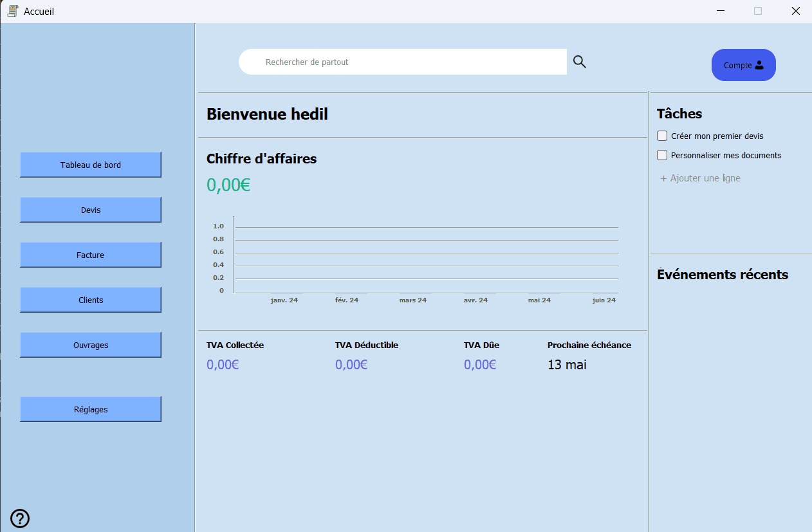Image resolution: width=812 pixels, height=532 pixels.
Task: Open the Facture page
Action: 90,255
